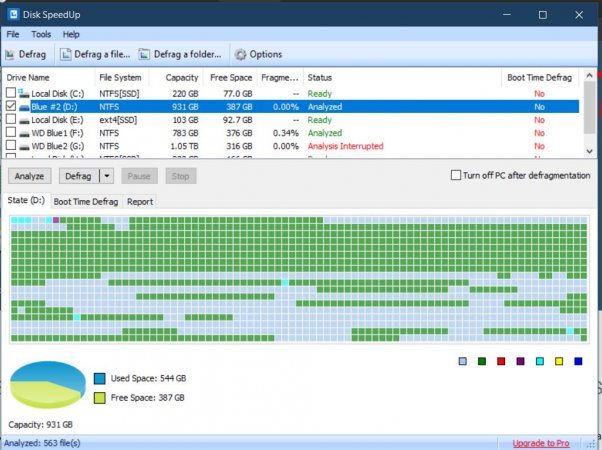Click the dark green legend swatch

click(482, 361)
